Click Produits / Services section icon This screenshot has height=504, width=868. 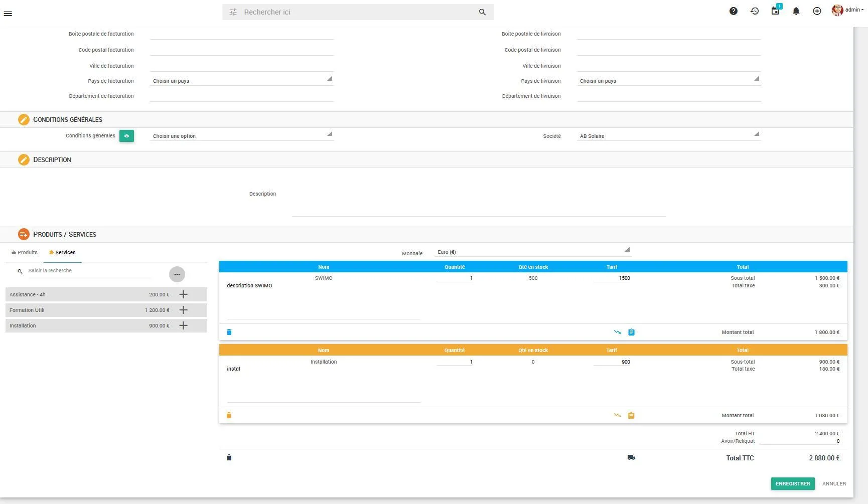pyautogui.click(x=24, y=234)
